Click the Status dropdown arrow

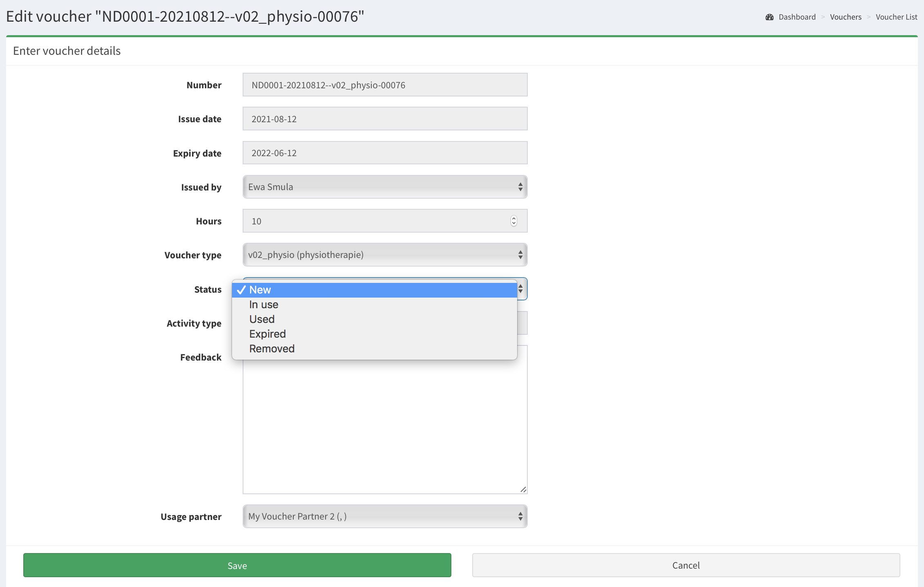520,289
